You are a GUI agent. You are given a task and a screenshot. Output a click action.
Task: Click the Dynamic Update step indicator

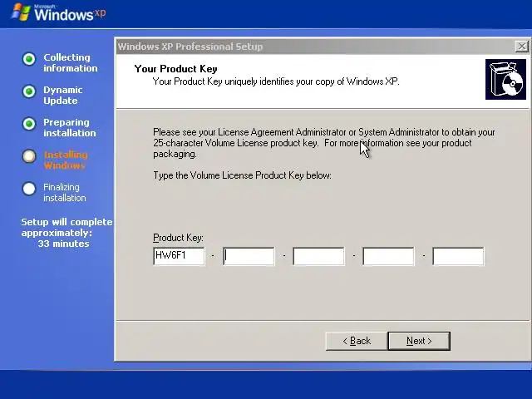[x=29, y=91]
